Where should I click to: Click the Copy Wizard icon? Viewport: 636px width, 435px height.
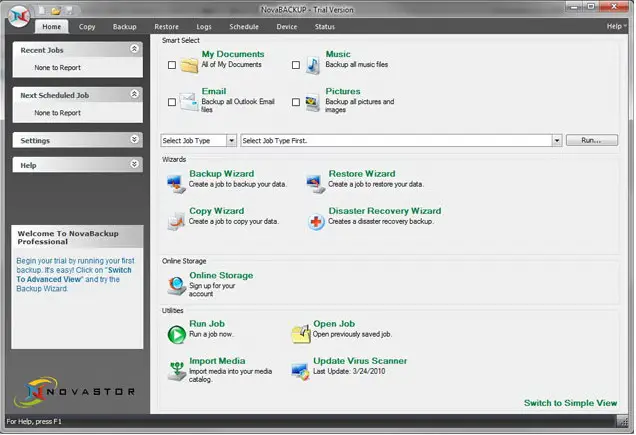click(176, 221)
